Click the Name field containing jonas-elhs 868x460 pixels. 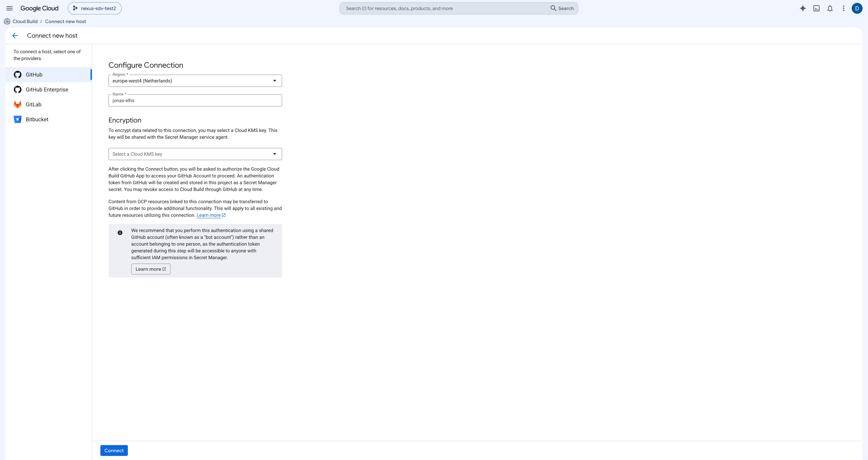point(195,101)
